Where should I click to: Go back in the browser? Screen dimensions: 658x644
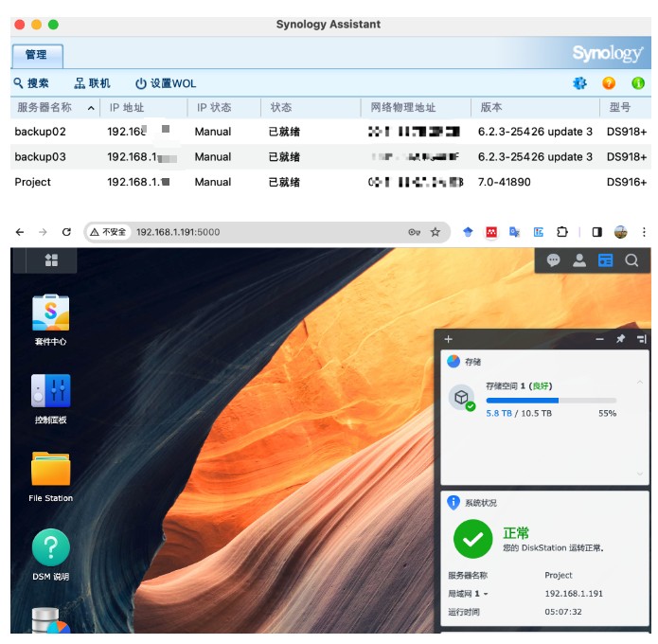tap(20, 232)
